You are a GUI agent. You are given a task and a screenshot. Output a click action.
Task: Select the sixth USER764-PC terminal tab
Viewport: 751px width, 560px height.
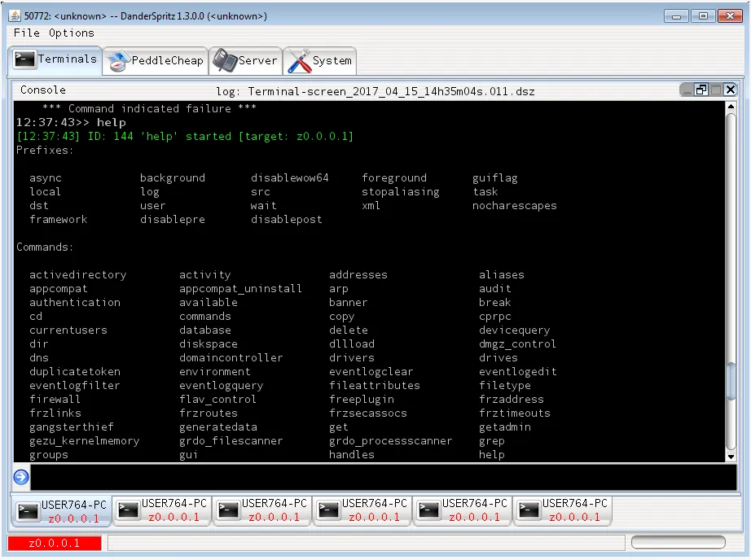click(562, 510)
